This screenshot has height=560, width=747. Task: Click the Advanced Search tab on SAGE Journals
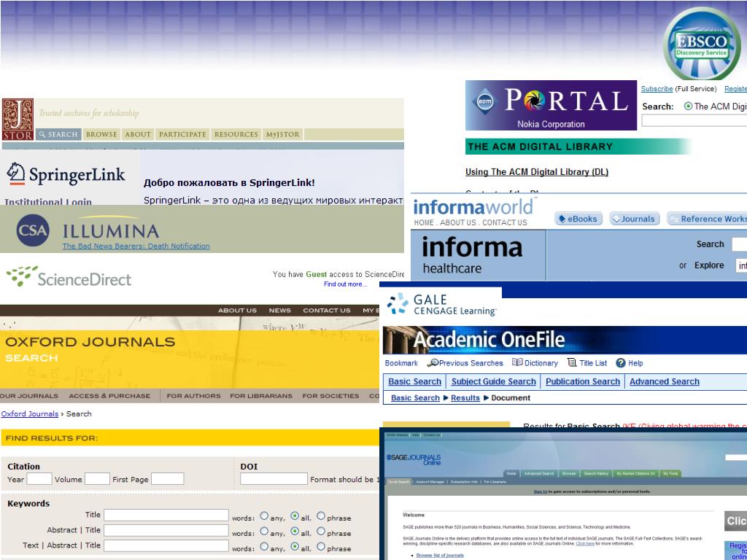point(539,473)
